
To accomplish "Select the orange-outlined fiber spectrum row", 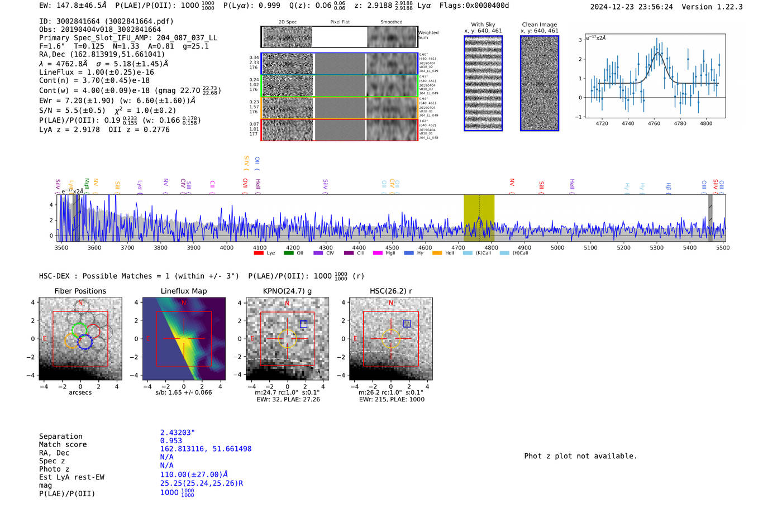I will 340,108.
